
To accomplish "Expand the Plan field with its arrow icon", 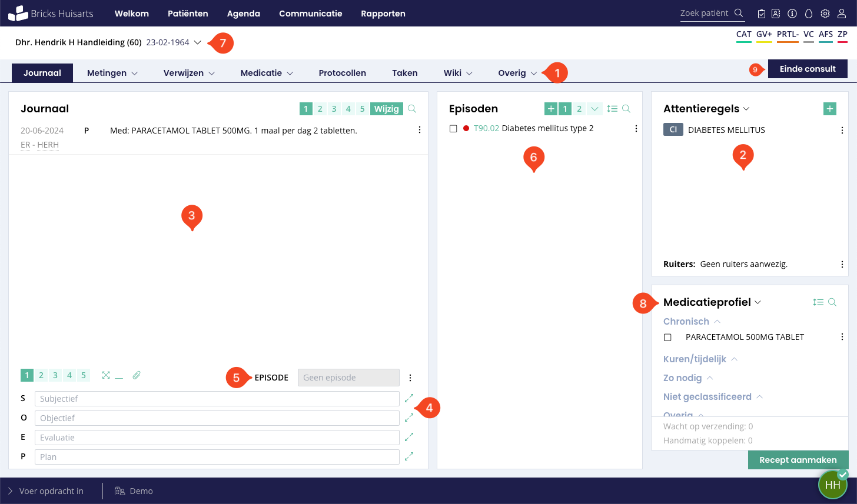I will (409, 456).
